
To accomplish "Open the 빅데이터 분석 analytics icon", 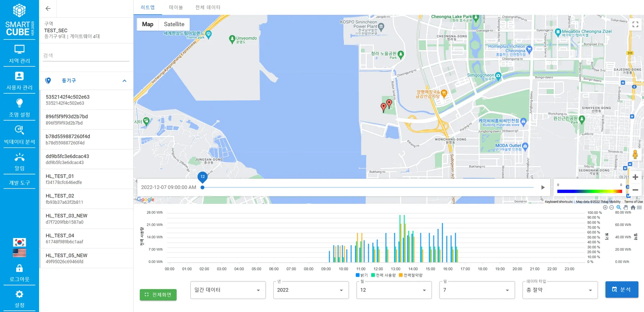I will [x=19, y=130].
